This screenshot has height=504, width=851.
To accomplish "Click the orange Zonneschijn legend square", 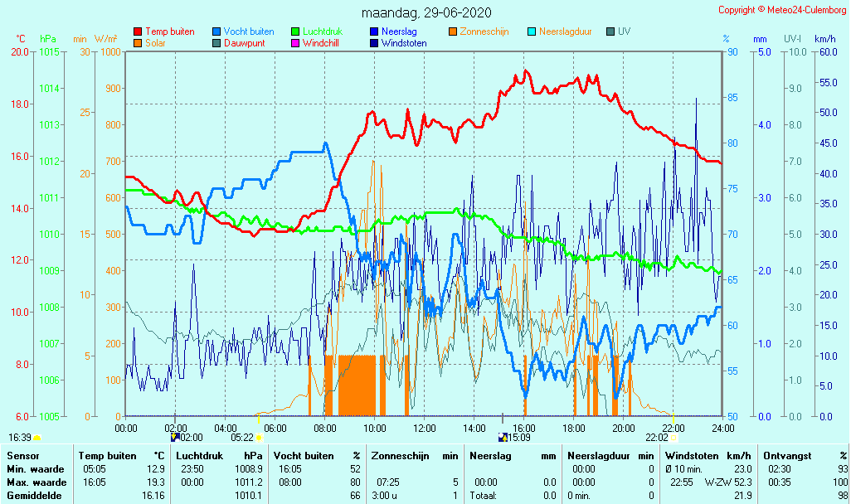I will 453,31.
